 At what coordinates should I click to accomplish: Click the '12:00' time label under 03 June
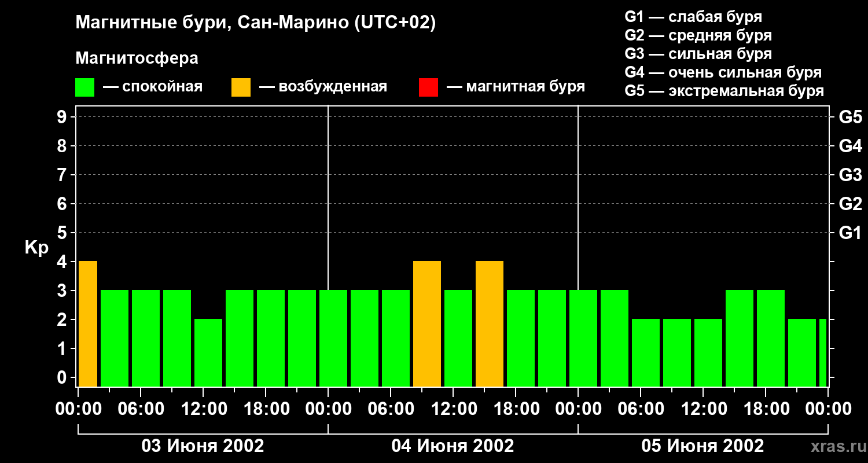[x=203, y=409]
